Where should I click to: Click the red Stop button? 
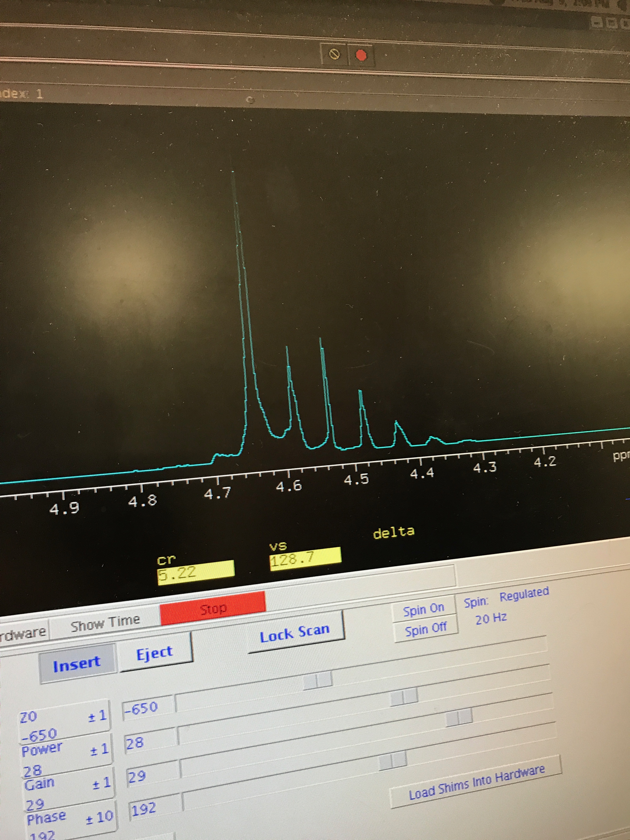tap(213, 609)
